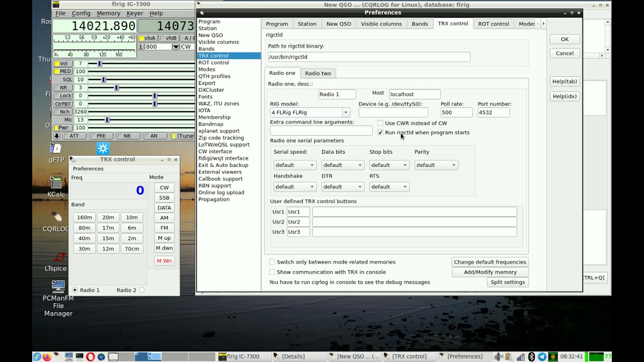
Task: Toggle the ATT button in flrig
Action: tap(74, 136)
